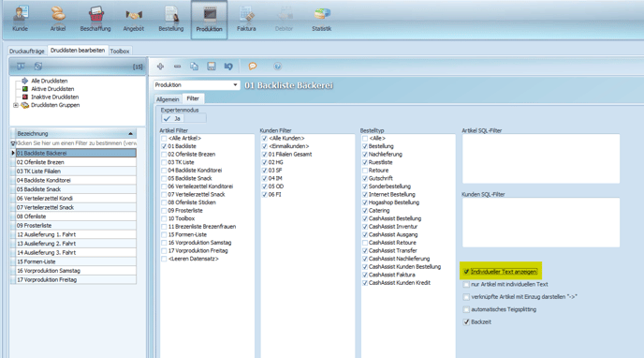Viewport: 644px width, 358px height.
Task: Open the Faktura module
Action: pyautogui.click(x=246, y=20)
